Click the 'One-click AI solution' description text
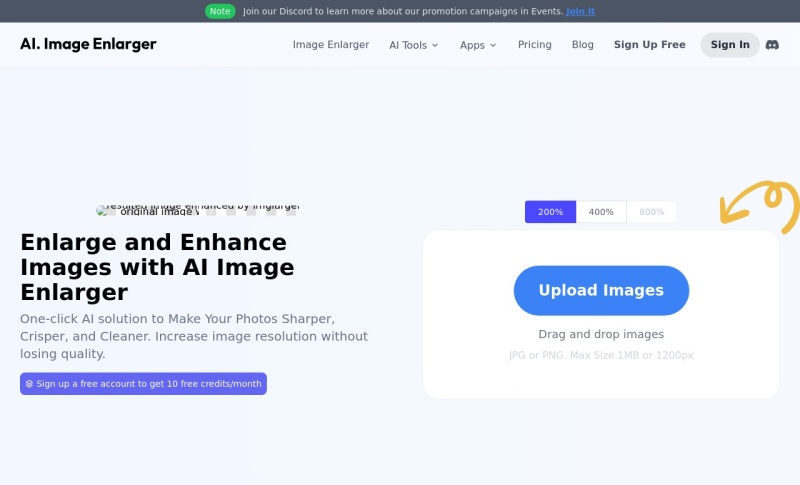Image resolution: width=800 pixels, height=485 pixels. pyautogui.click(x=194, y=336)
